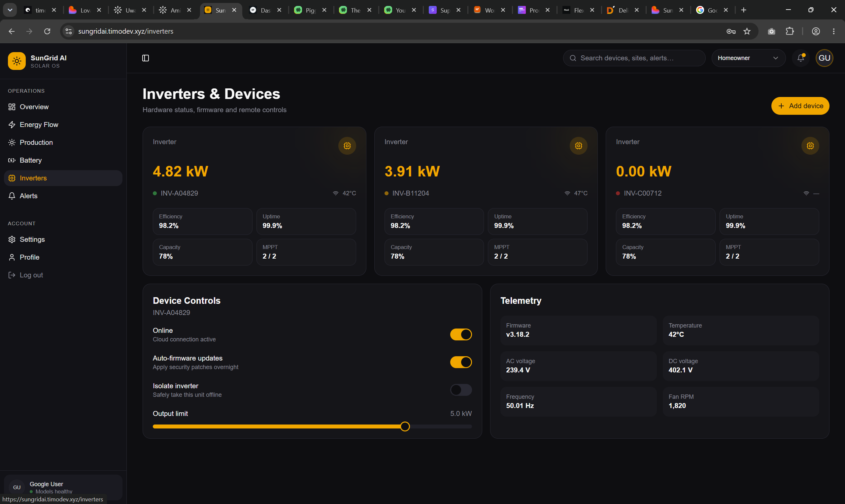The image size is (845, 504).
Task: Close the active Sun browser tab
Action: [234, 10]
